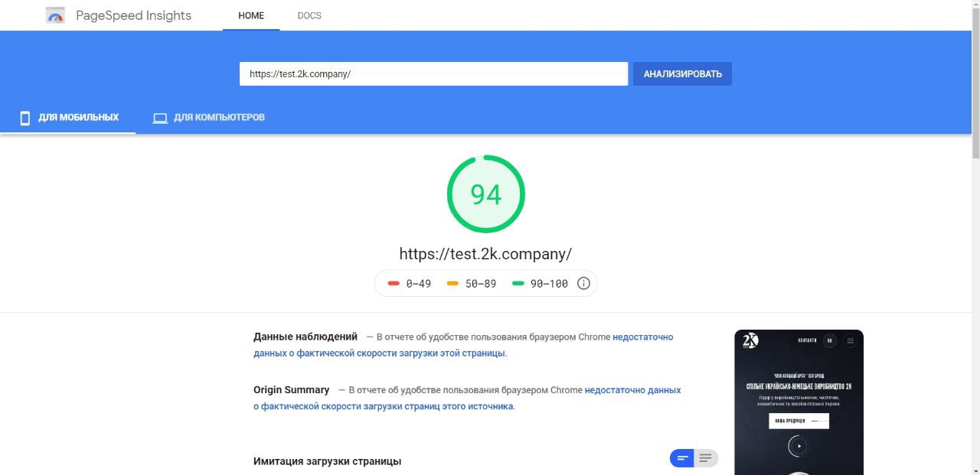Open the HOME tab
The height and width of the screenshot is (475, 980).
[251, 15]
